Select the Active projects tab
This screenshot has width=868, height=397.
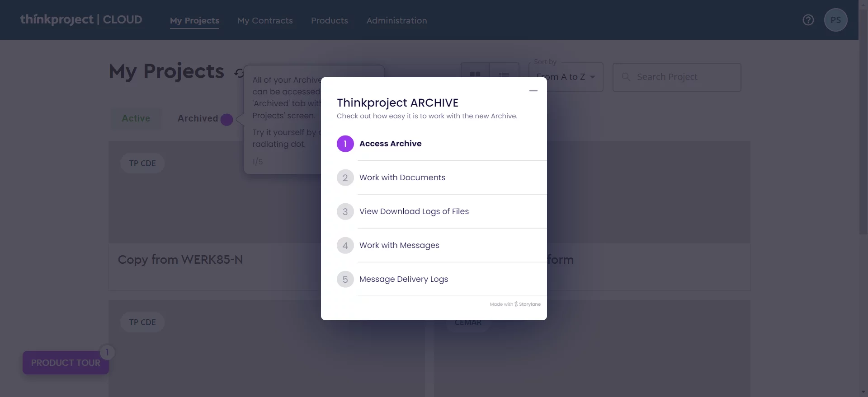[136, 118]
